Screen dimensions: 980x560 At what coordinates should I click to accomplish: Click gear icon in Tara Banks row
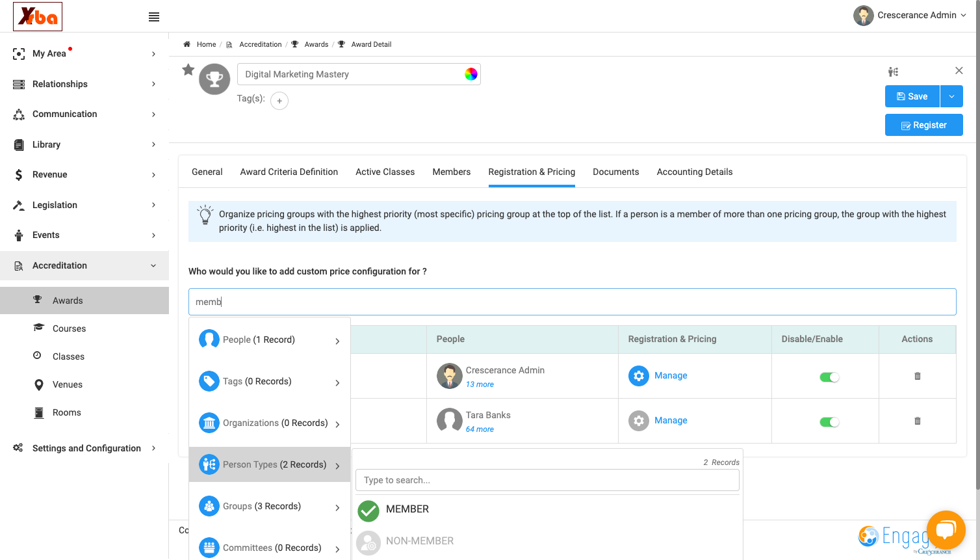click(x=639, y=421)
